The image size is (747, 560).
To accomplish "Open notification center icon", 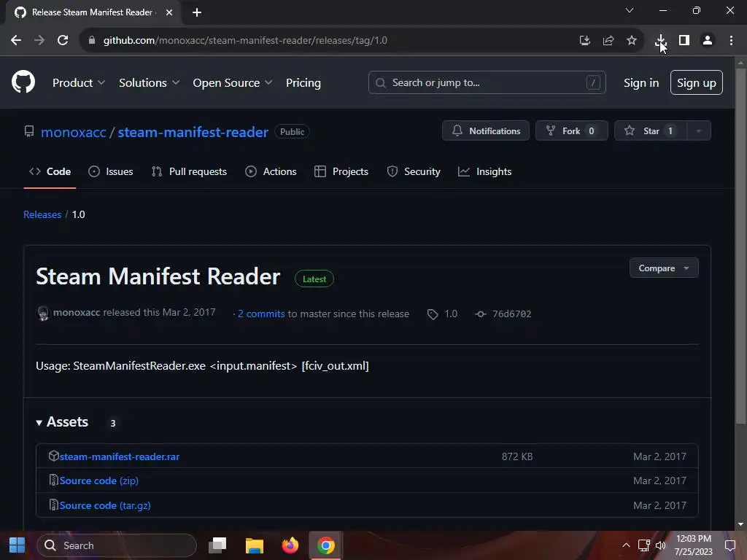I will point(729,545).
